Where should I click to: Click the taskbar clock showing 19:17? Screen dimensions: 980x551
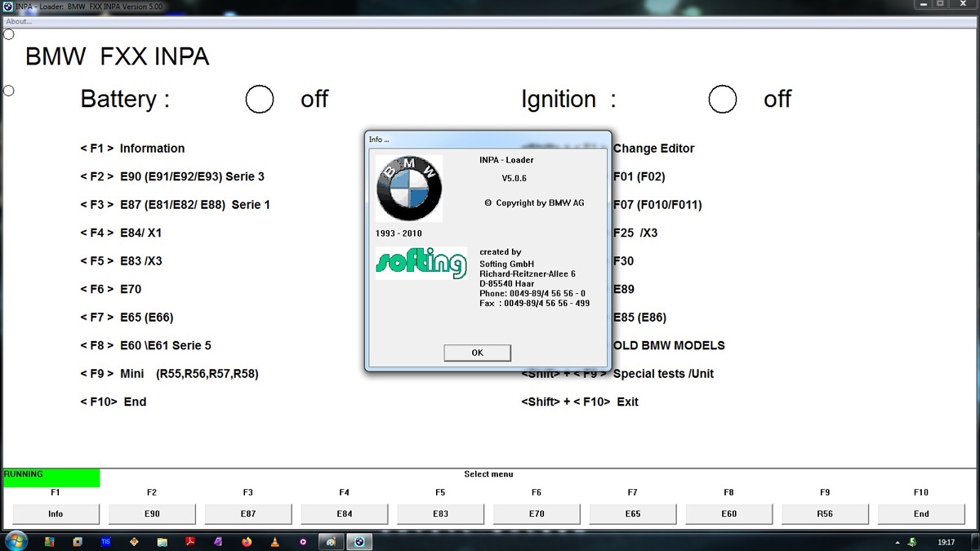(946, 542)
